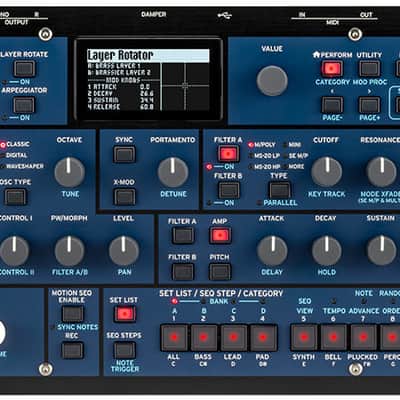Go to next page with Page+ button

[x=369, y=105]
